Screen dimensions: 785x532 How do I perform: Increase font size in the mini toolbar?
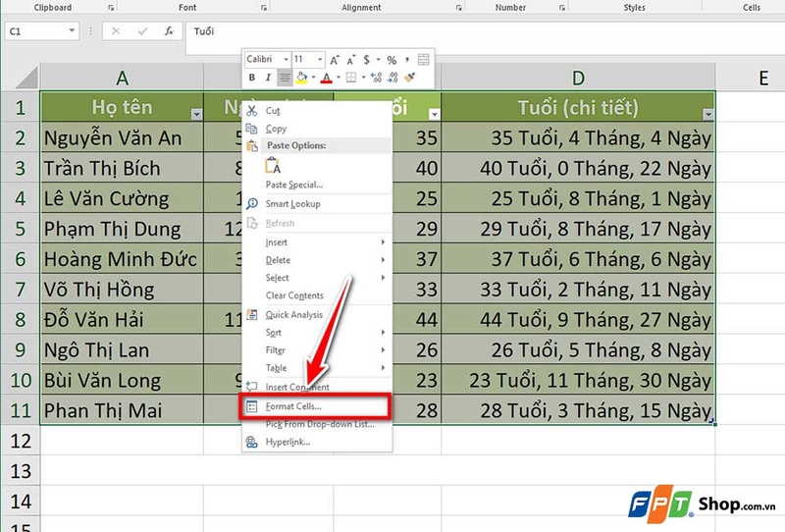(x=335, y=60)
